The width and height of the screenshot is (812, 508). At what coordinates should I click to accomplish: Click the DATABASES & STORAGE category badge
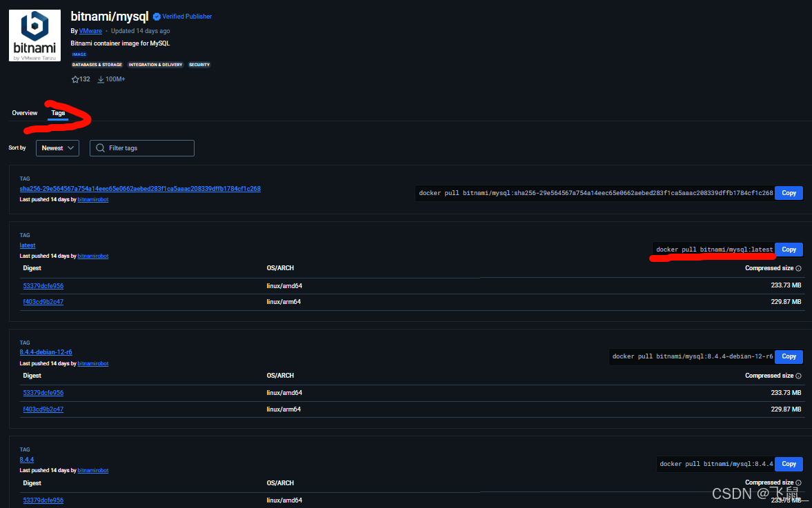click(x=97, y=65)
